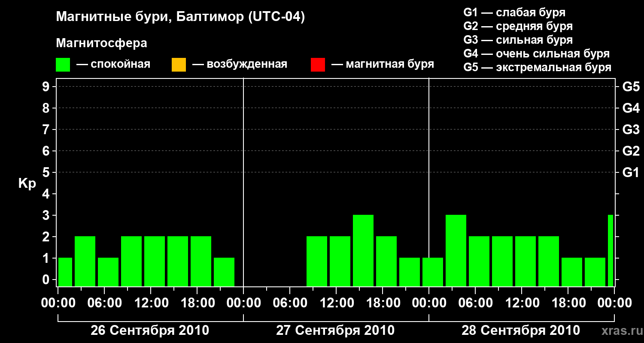Click the Kp 3 bar for 02:00–05:00, 28 September
The image size is (644, 343).
tap(456, 251)
